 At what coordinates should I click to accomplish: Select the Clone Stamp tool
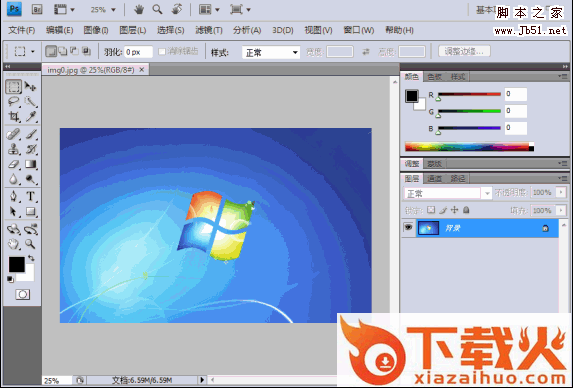(14, 149)
